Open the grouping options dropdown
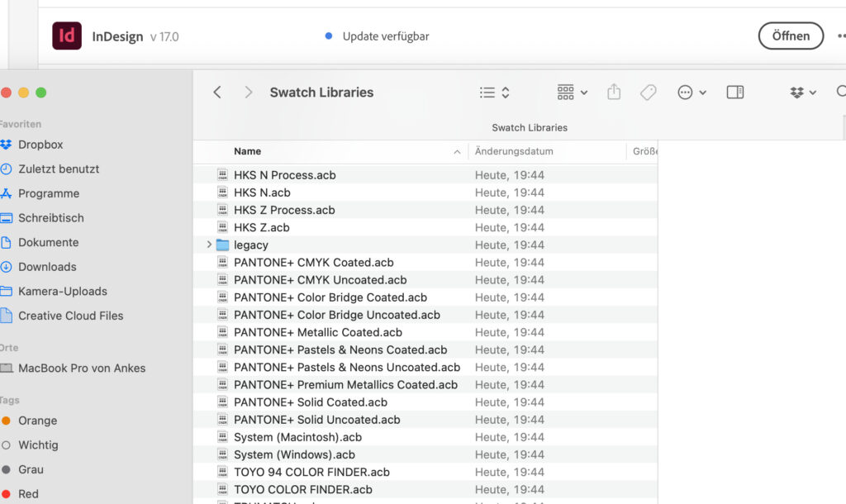846x504 pixels. 572,93
